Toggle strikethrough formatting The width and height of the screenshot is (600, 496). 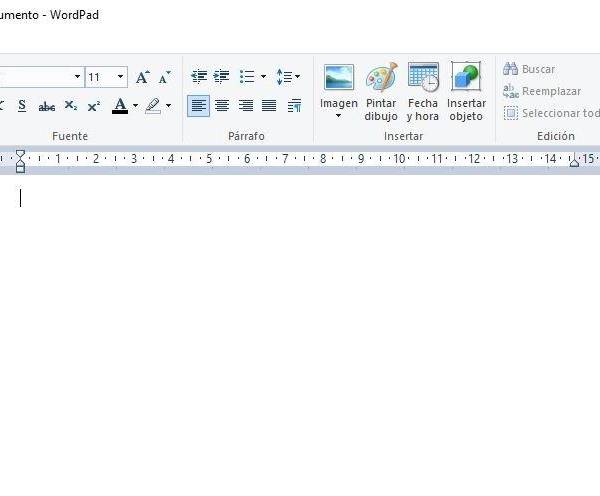(x=46, y=106)
